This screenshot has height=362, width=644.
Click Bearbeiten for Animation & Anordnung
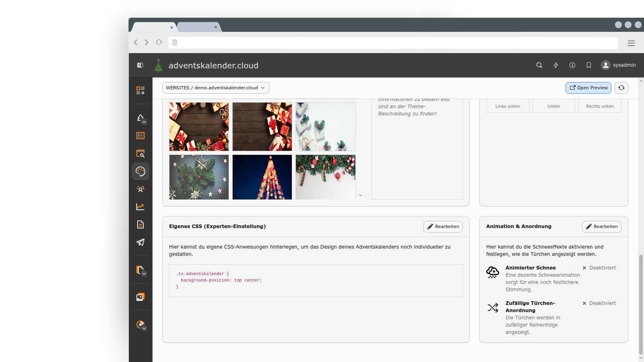[x=602, y=226]
